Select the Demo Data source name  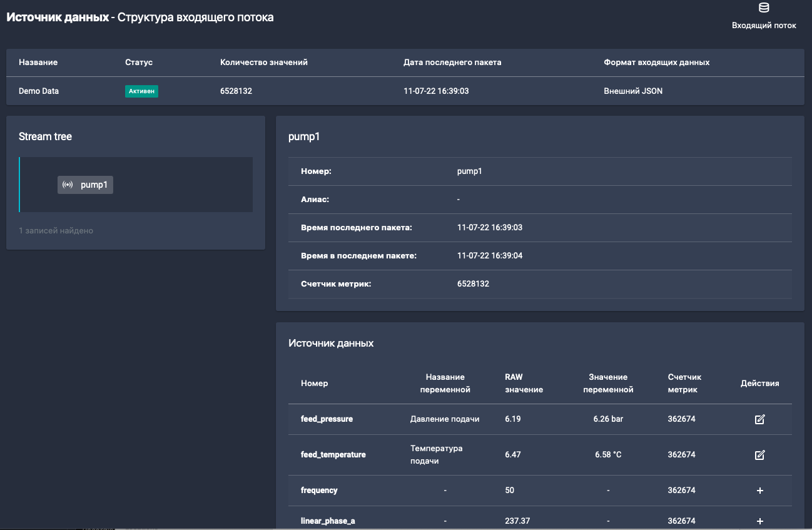(x=39, y=91)
